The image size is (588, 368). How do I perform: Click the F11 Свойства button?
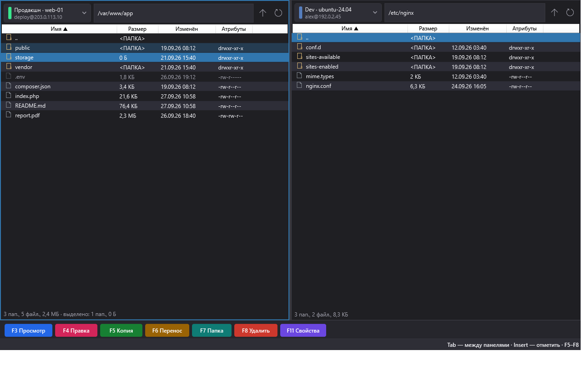point(303,330)
